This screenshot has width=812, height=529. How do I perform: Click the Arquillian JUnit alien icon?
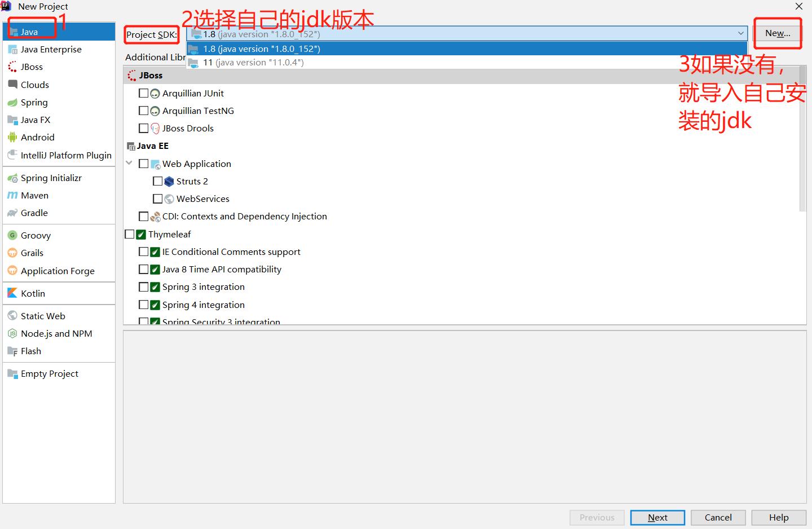(x=155, y=94)
